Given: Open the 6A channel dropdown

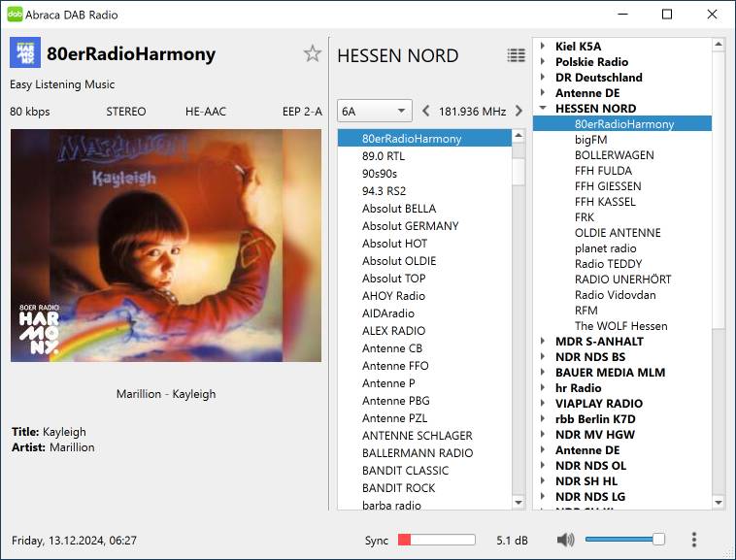Looking at the screenshot, I should click(x=375, y=112).
